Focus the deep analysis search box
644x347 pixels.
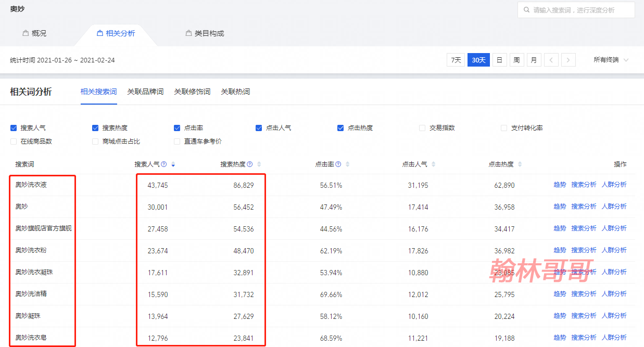pyautogui.click(x=576, y=10)
